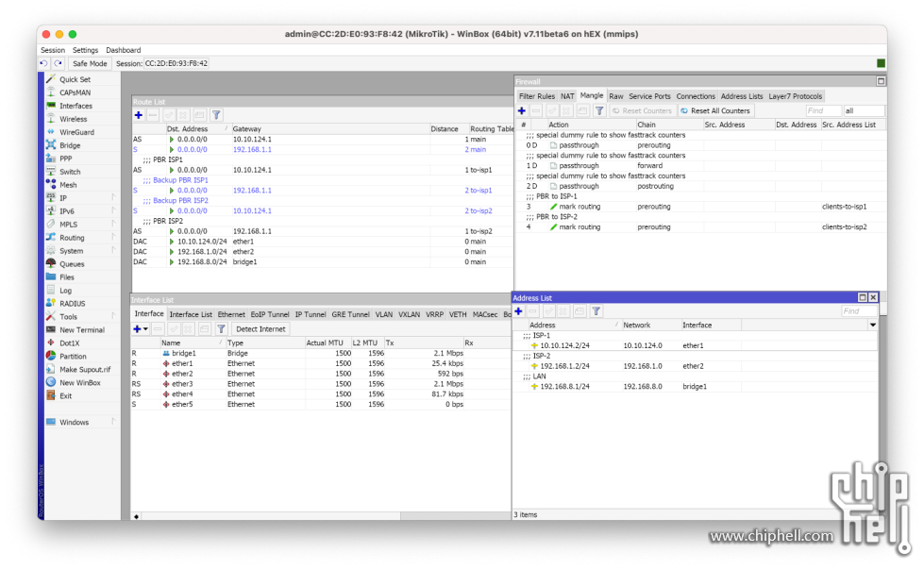The height and width of the screenshot is (569, 924).
Task: Open the Interfaces sidebar item
Action: pos(76,106)
